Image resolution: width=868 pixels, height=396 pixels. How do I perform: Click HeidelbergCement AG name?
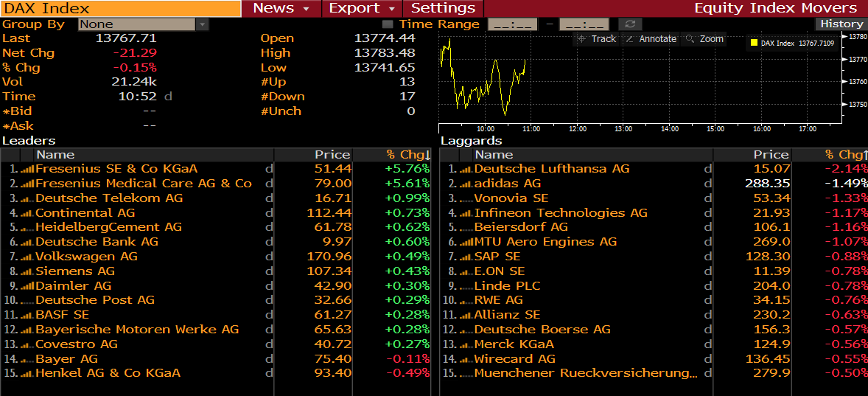[x=108, y=227]
